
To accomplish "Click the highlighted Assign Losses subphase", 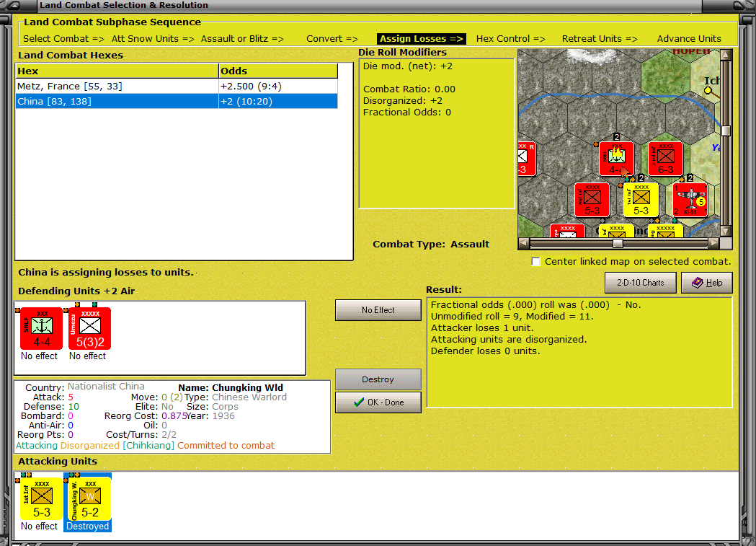I will (x=422, y=38).
